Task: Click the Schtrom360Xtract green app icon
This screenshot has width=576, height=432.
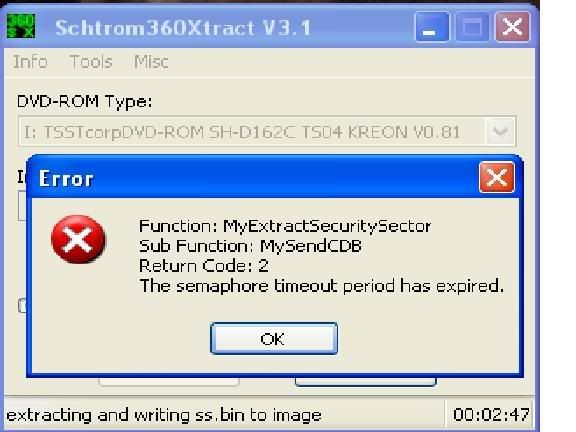Action: (x=21, y=26)
